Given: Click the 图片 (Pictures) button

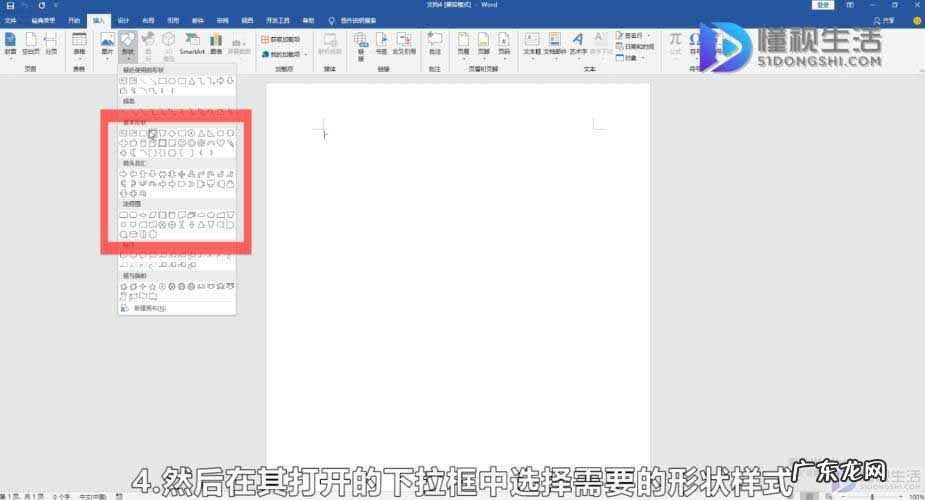Looking at the screenshot, I should pyautogui.click(x=107, y=45).
